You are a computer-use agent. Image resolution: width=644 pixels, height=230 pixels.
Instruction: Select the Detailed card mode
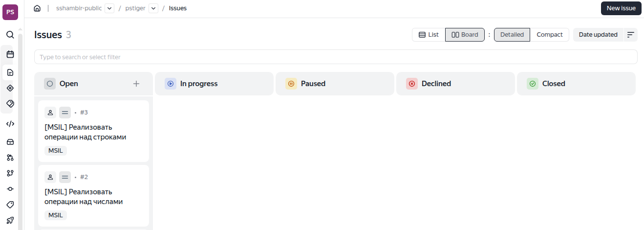[x=512, y=35]
